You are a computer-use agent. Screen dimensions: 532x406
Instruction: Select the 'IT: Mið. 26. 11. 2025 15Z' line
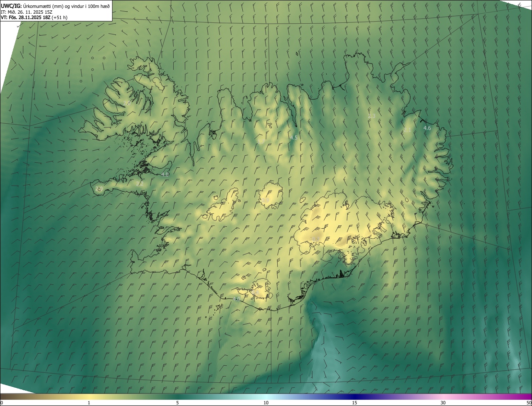click(x=27, y=12)
